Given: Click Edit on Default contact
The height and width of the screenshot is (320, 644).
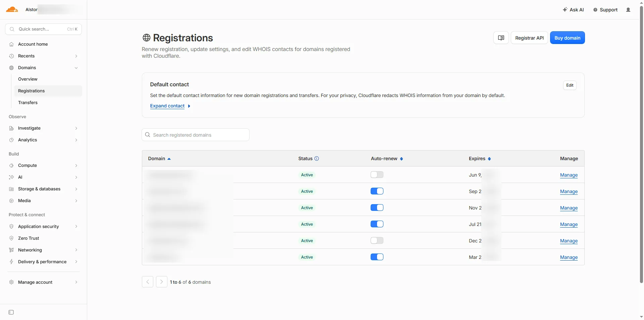Looking at the screenshot, I should [x=570, y=85].
